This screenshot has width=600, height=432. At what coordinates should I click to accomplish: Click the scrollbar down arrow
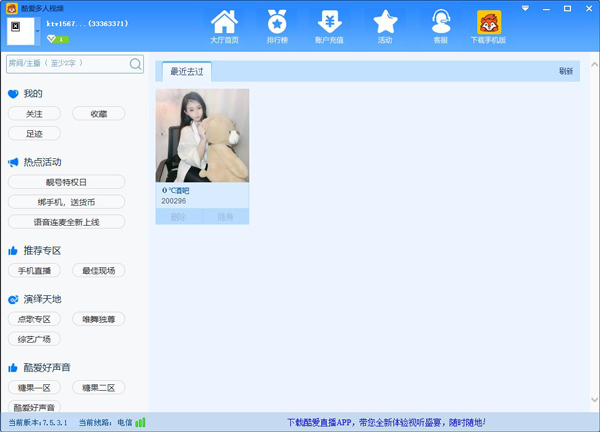click(594, 399)
